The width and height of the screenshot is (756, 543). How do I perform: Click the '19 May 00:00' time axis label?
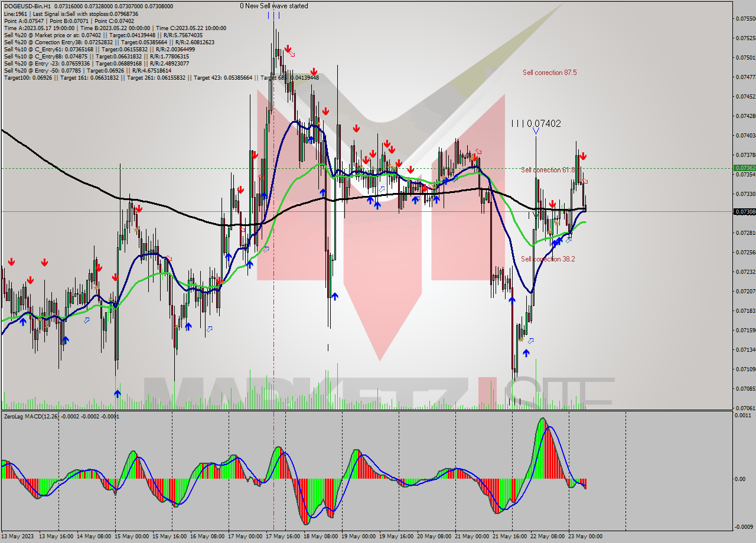point(359,537)
